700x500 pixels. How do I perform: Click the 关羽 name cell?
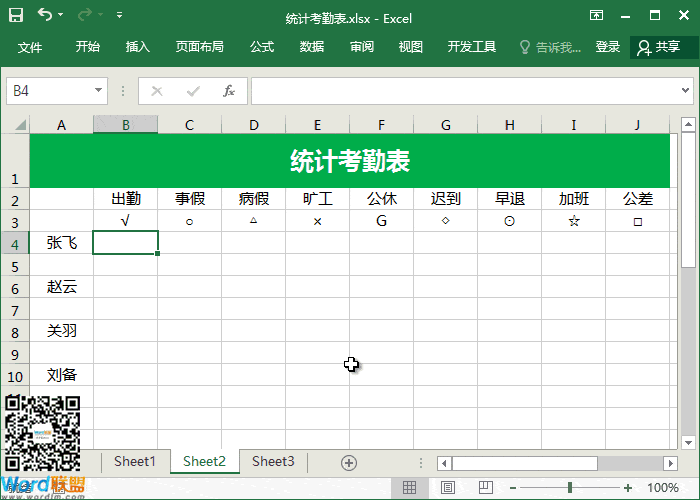pos(62,331)
